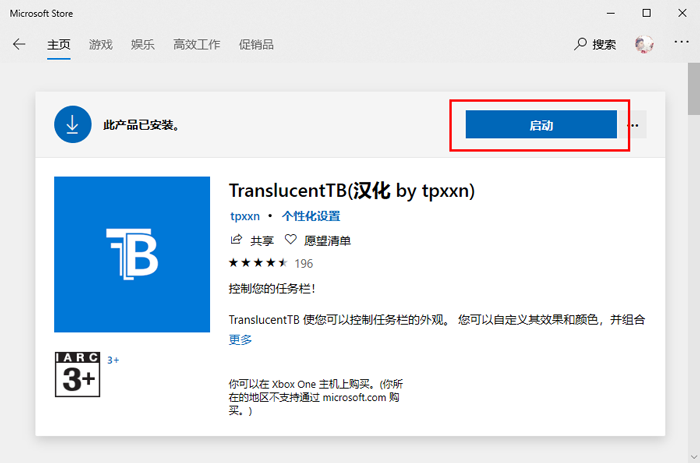Image resolution: width=700 pixels, height=463 pixels.
Task: Click the 此产品已安装 status text
Action: point(141,125)
